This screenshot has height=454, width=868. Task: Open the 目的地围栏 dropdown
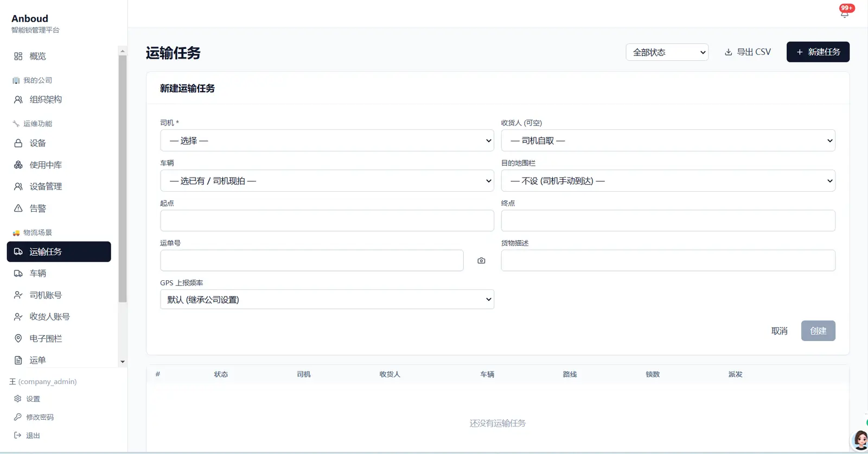click(668, 181)
